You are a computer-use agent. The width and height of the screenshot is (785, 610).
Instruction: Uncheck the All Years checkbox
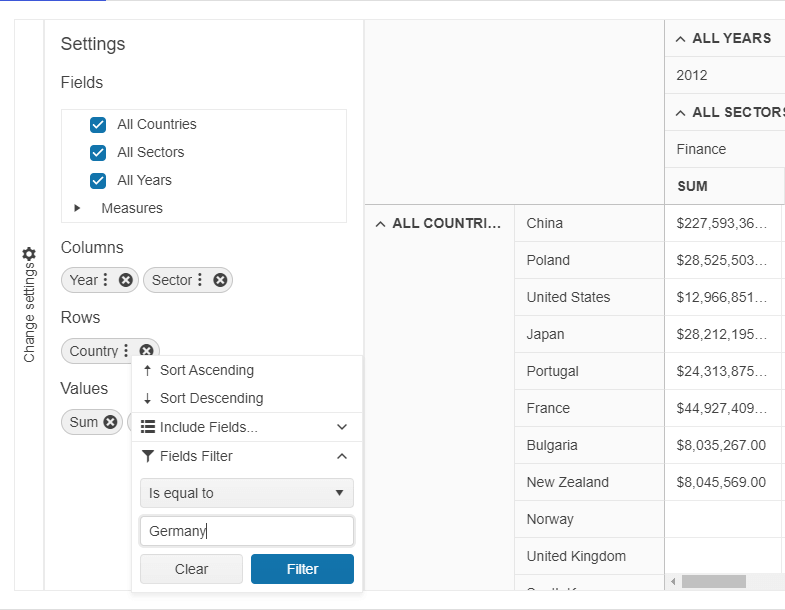click(98, 181)
